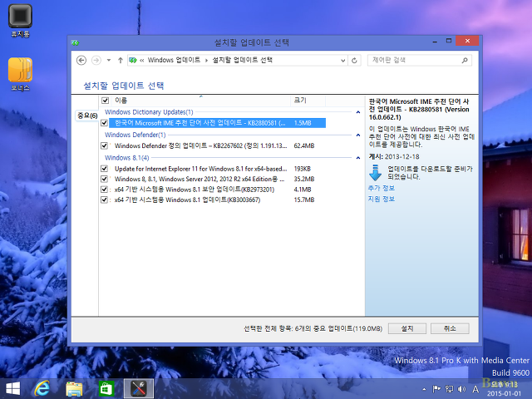Open File Explorer from taskbar
The image size is (532, 399).
[x=74, y=389]
